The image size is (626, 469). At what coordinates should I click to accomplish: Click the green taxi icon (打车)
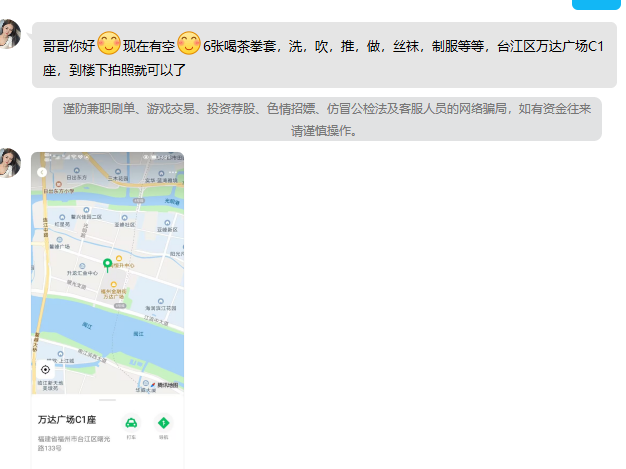click(131, 423)
